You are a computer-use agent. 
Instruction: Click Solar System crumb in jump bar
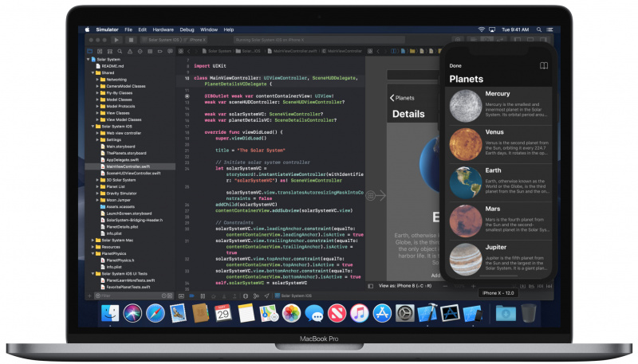[216, 51]
